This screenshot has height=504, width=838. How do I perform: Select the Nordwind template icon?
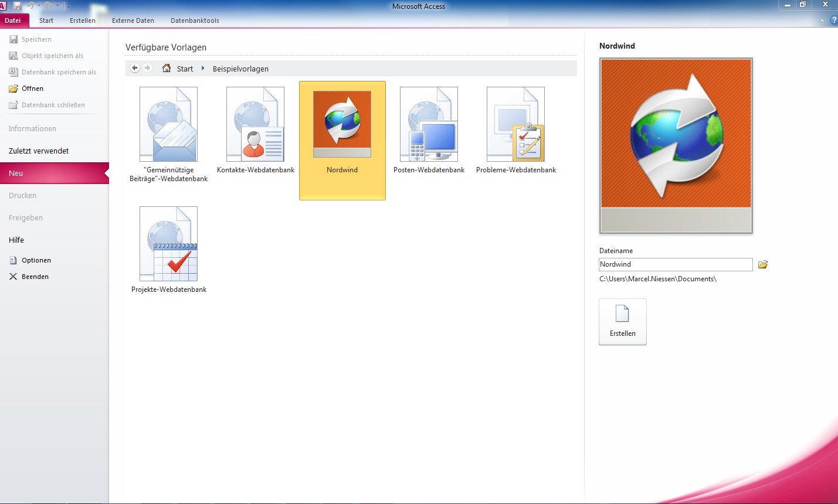click(x=342, y=124)
